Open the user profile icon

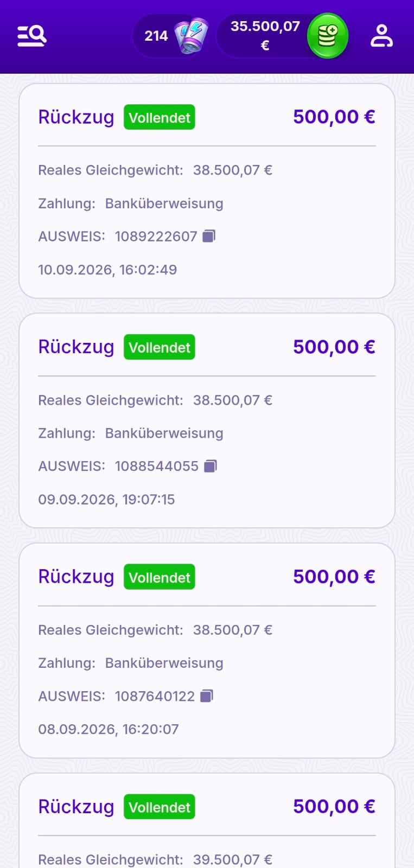coord(381,36)
